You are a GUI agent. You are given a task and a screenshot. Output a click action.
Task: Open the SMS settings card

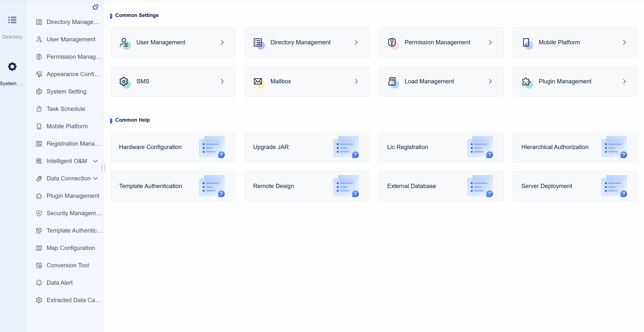point(172,81)
